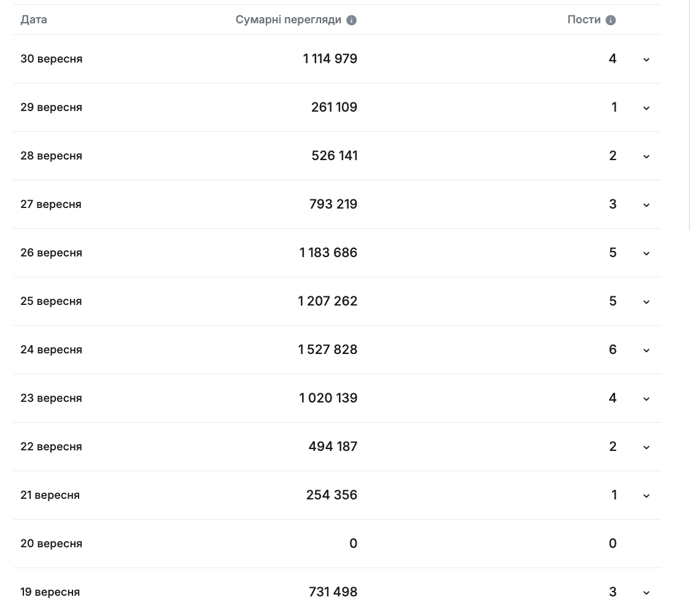Expand the 30 вересня row

(x=646, y=60)
